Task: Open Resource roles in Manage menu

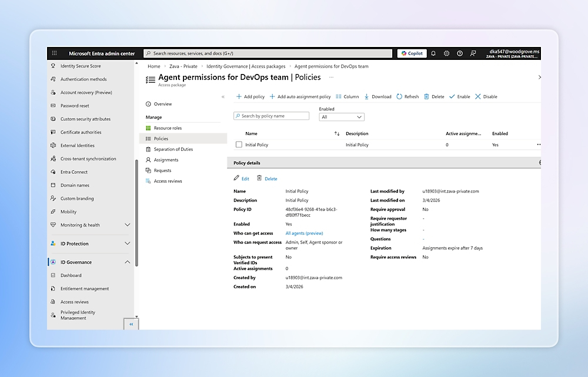Action: [x=168, y=128]
